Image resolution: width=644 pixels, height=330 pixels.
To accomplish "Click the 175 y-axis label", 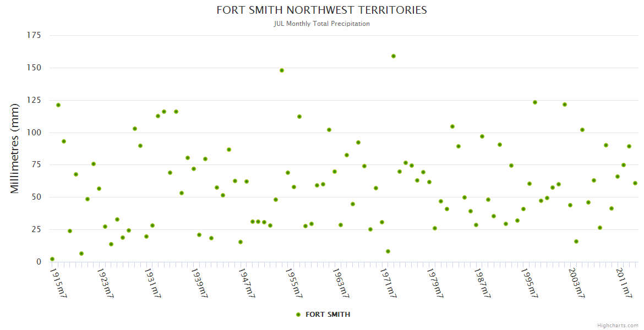I will 34,35.
